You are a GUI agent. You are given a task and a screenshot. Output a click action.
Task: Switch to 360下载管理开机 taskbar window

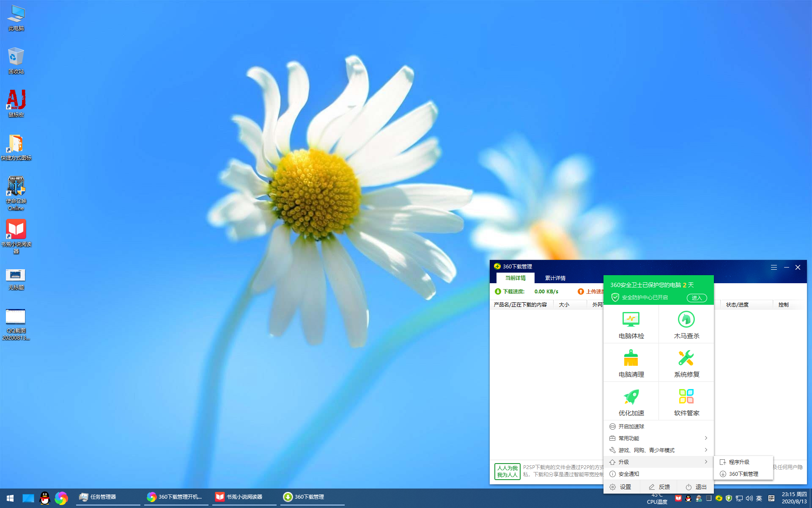coord(176,497)
